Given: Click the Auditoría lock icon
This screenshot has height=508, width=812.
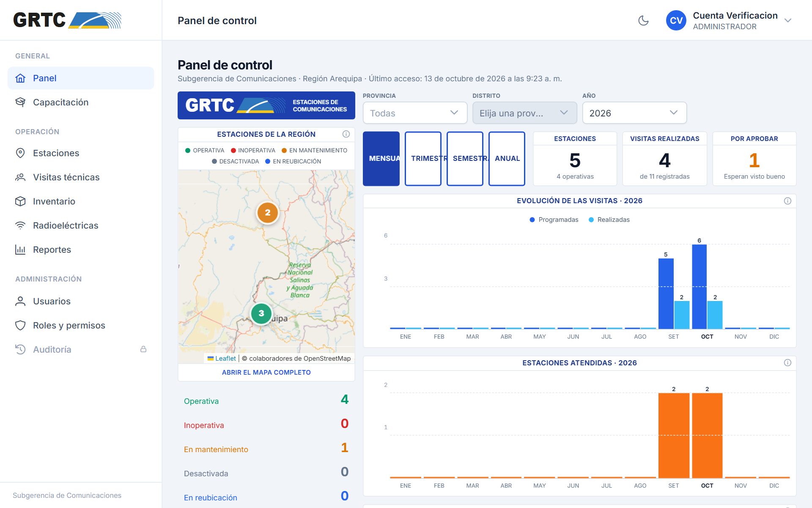Looking at the screenshot, I should coord(143,349).
